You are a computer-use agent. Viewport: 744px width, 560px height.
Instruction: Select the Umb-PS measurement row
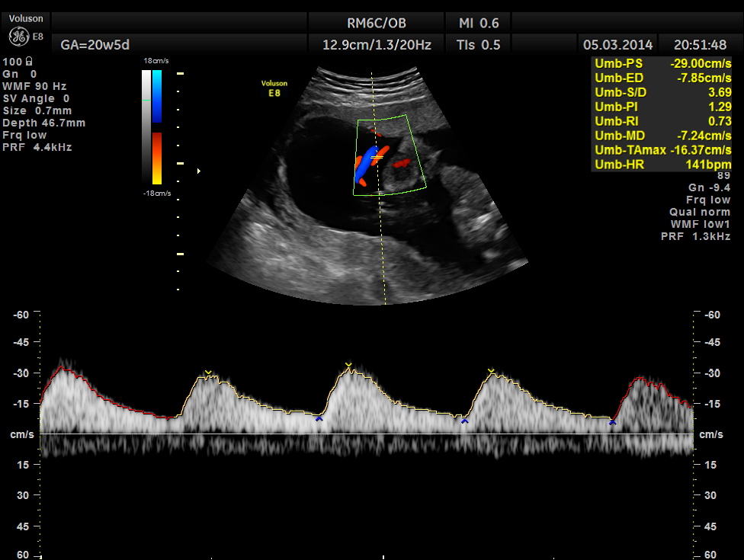pyautogui.click(x=662, y=64)
